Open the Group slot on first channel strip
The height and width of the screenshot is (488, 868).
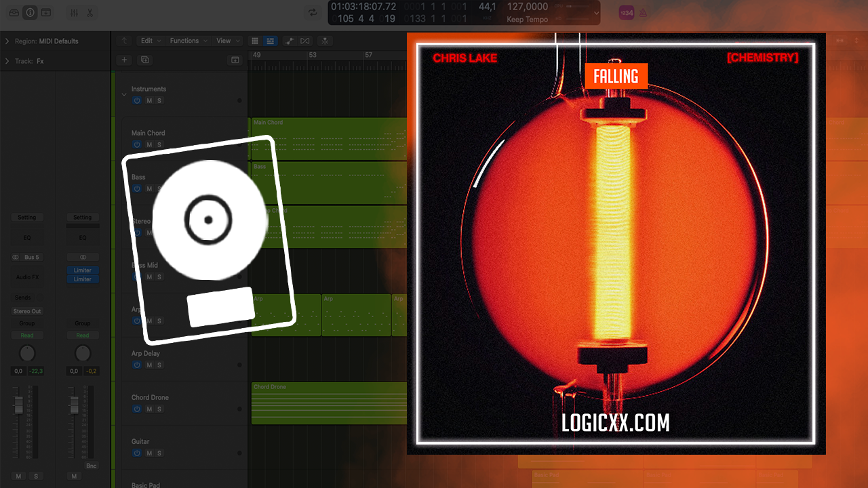pos(27,323)
